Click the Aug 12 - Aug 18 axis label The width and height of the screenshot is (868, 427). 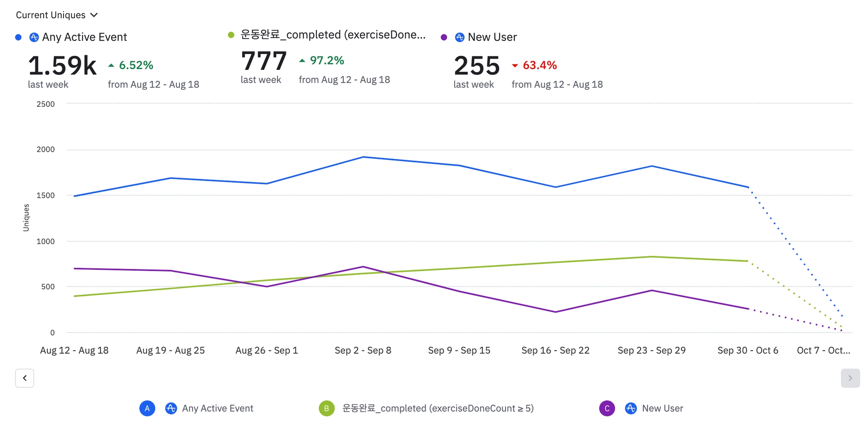(74, 350)
